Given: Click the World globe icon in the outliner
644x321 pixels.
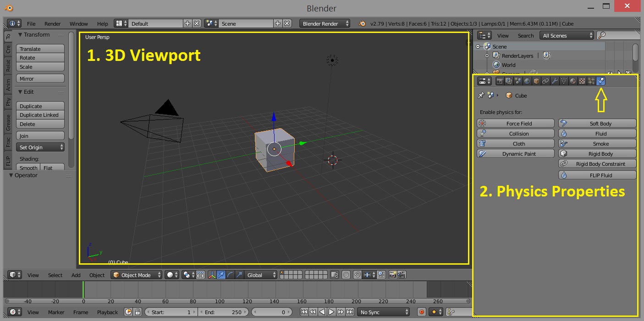Looking at the screenshot, I should (496, 65).
